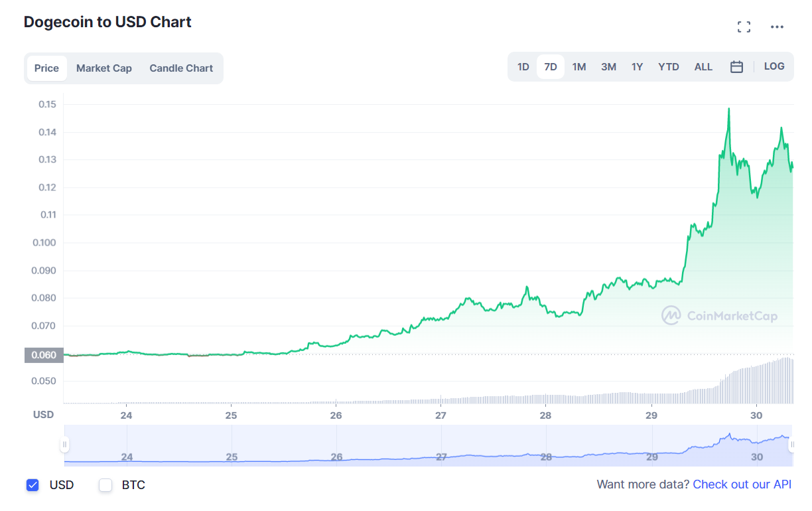Click the 29 date label on main x-axis
Viewport: 812px width, 511px height.
click(x=651, y=415)
